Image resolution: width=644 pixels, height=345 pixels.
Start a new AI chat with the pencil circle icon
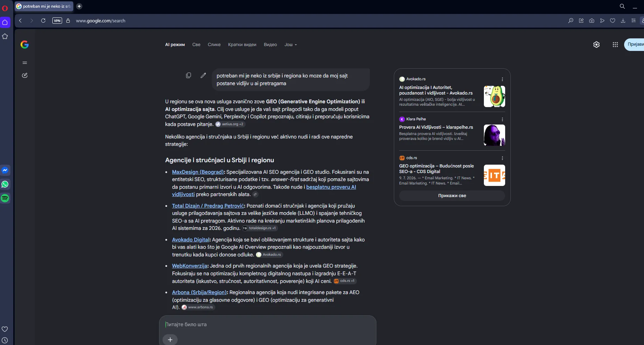(x=25, y=75)
